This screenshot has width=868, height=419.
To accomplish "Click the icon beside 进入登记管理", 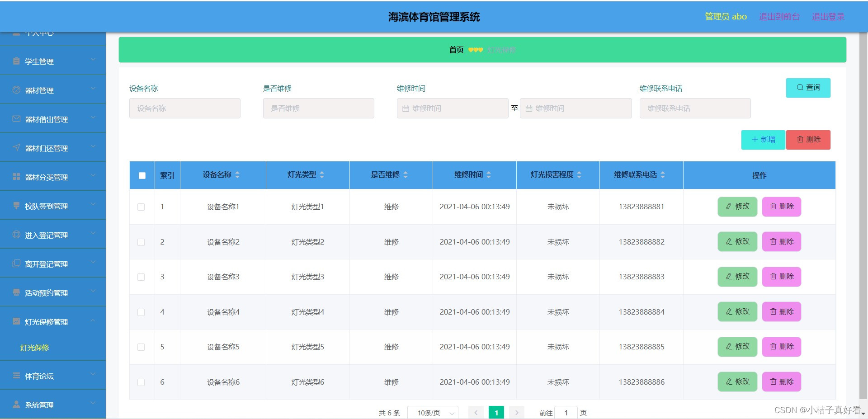I will coord(16,235).
